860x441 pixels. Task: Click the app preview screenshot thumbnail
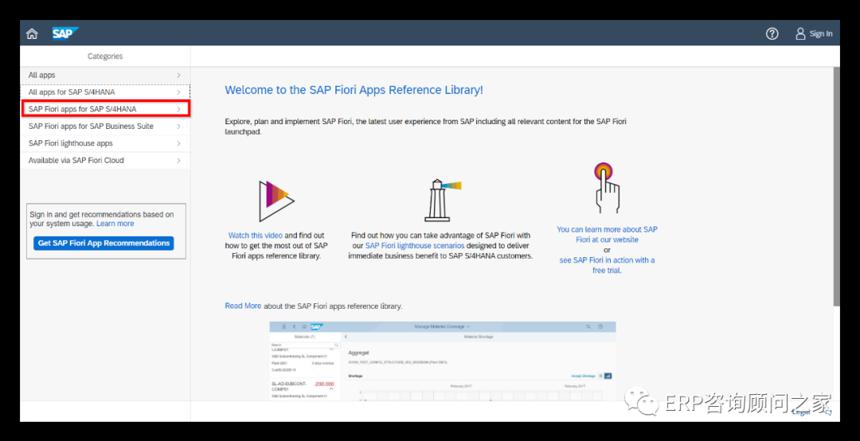(443, 360)
